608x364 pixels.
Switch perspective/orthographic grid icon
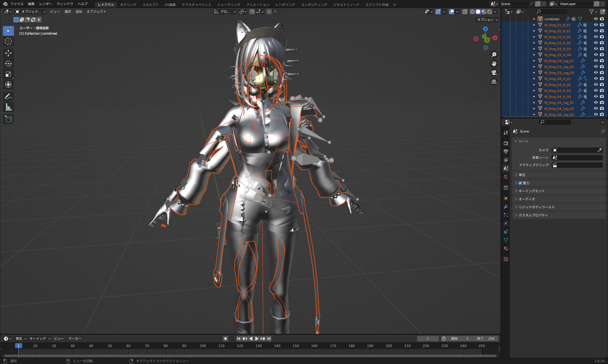coord(494,82)
